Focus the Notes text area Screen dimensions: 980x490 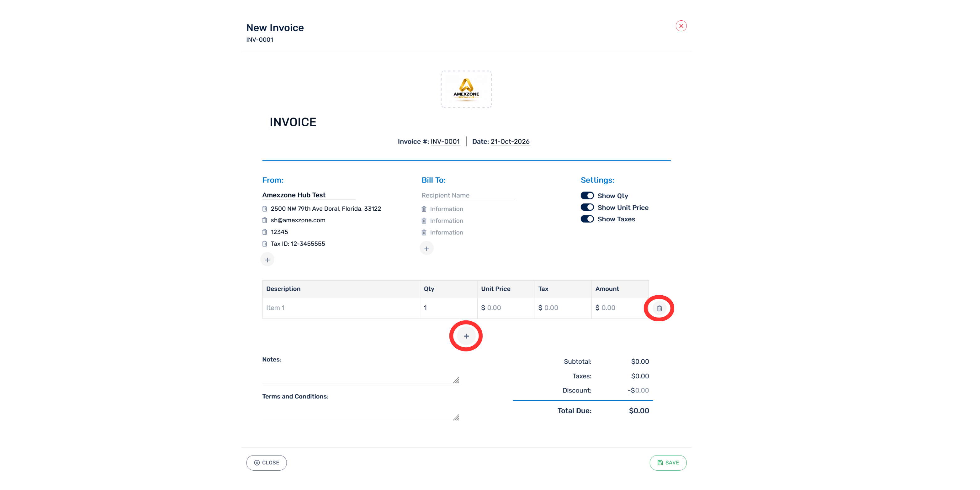click(x=361, y=375)
